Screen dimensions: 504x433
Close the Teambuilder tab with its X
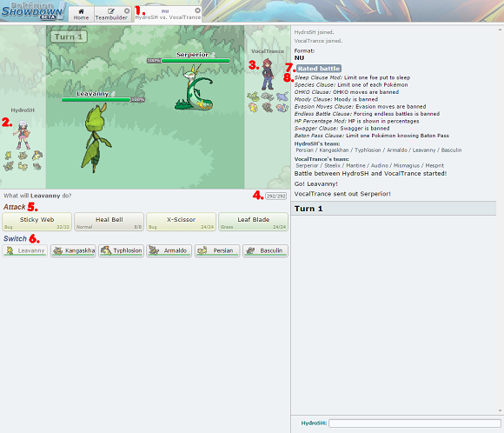tap(127, 10)
